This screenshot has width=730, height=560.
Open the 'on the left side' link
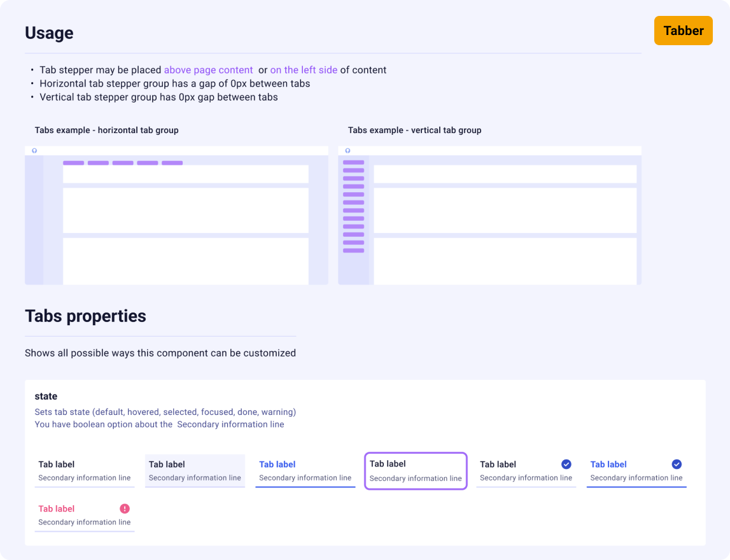[x=304, y=69]
